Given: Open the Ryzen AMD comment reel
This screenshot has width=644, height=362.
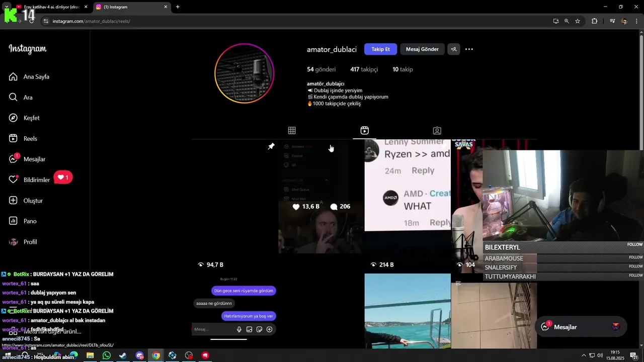Looking at the screenshot, I should 408,206.
